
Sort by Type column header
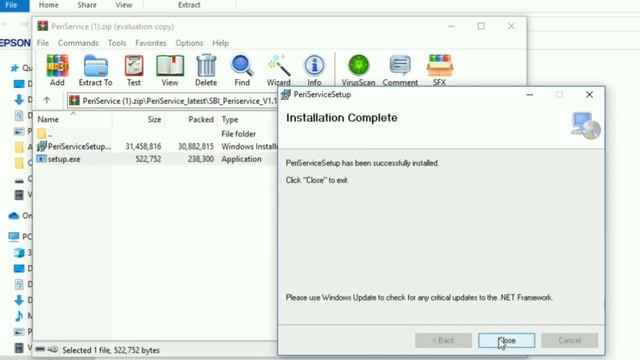pos(230,120)
